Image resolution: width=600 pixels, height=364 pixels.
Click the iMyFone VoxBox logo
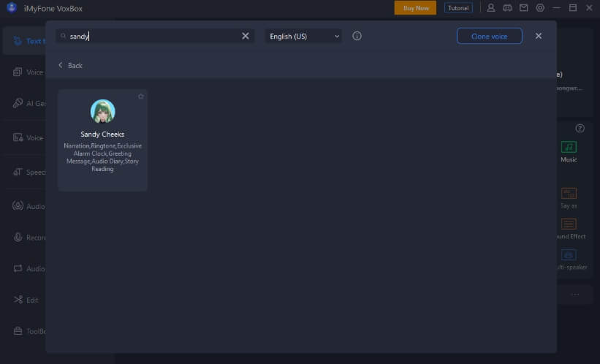(x=12, y=7)
